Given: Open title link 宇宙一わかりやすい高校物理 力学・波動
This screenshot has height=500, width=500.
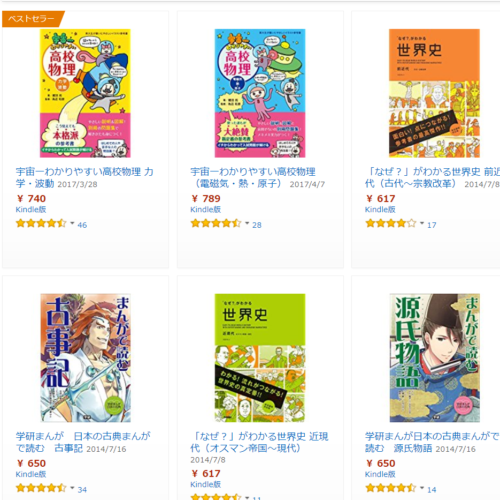Looking at the screenshot, I should [84, 178].
